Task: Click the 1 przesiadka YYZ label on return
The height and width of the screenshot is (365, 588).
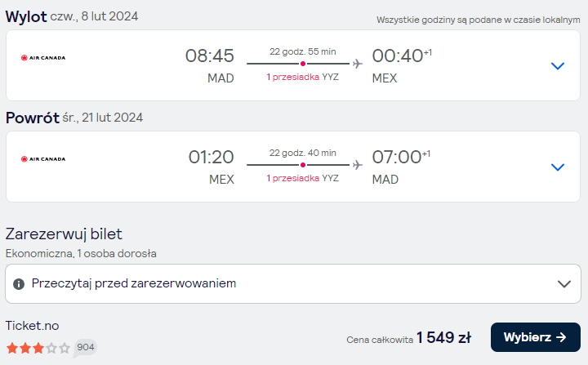Action: (x=303, y=178)
